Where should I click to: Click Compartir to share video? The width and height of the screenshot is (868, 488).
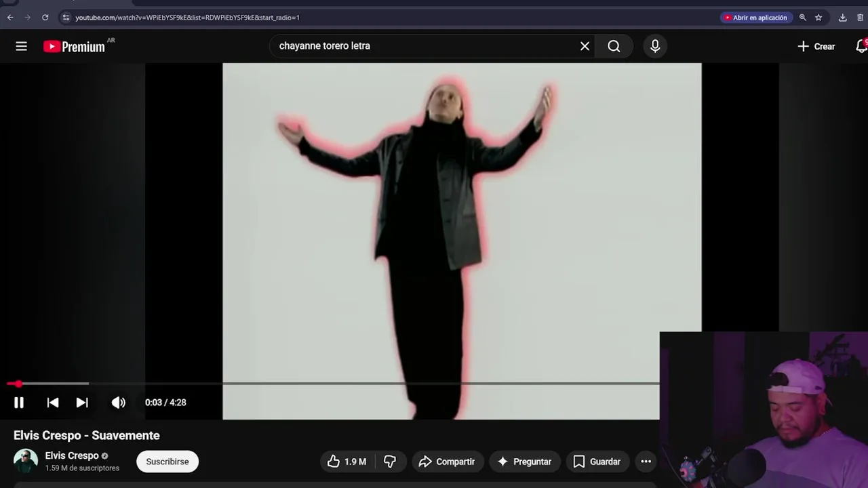tap(448, 462)
